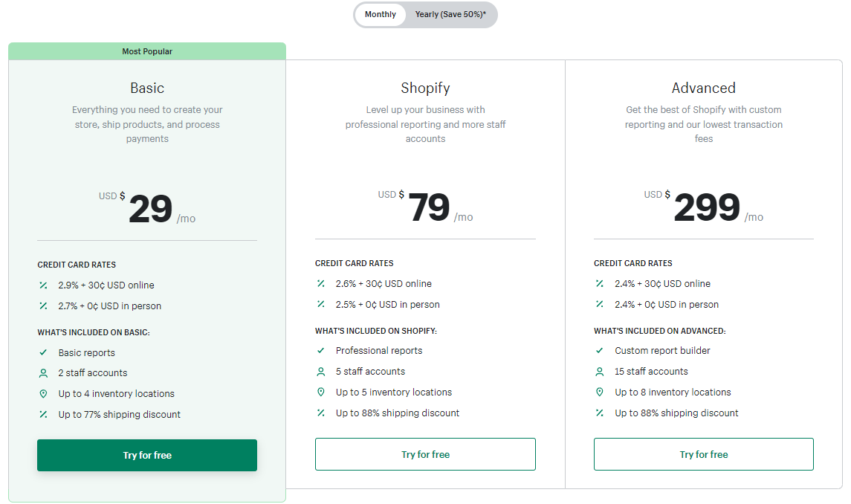The image size is (851, 504).
Task: Click the percent icon beside Advanced's online rate
Action: click(599, 283)
